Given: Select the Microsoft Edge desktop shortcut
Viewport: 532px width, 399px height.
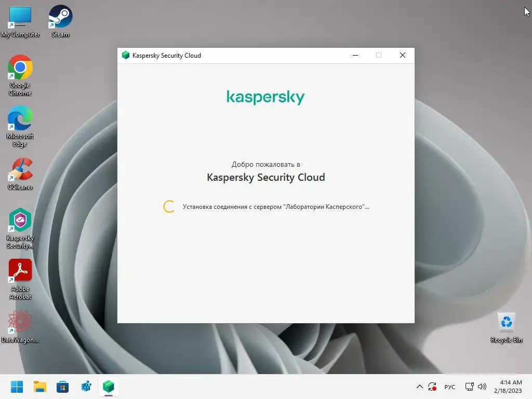Looking at the screenshot, I should pyautogui.click(x=20, y=126).
